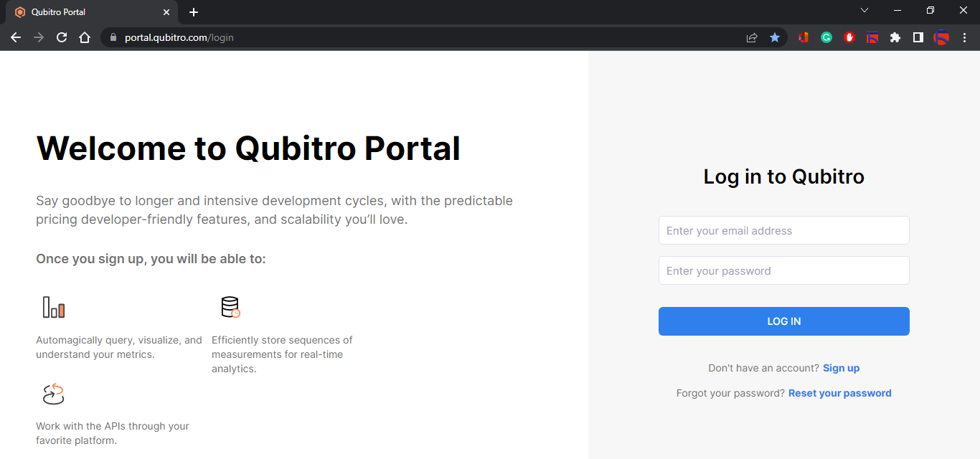Open the Reset your password link
This screenshot has height=459, width=980.
839,393
